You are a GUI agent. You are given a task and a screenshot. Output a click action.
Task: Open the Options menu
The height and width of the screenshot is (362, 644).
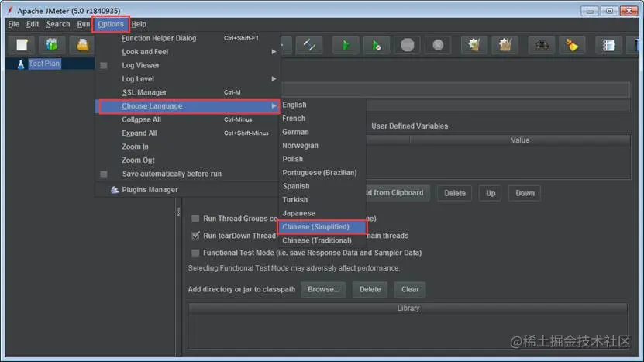[111, 24]
